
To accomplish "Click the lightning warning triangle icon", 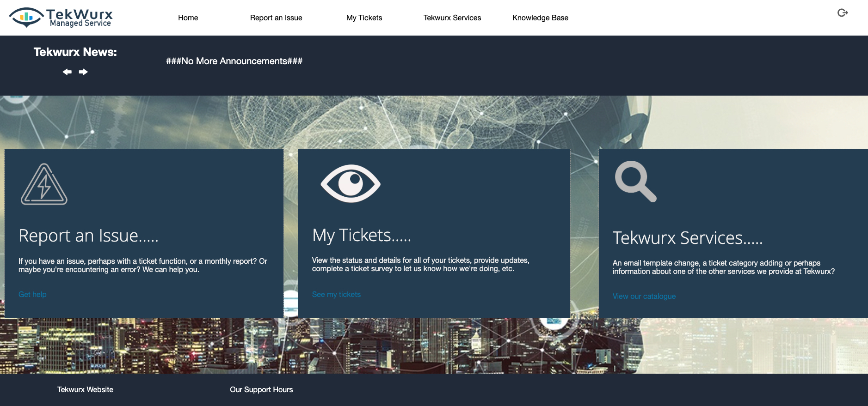I will tap(44, 185).
